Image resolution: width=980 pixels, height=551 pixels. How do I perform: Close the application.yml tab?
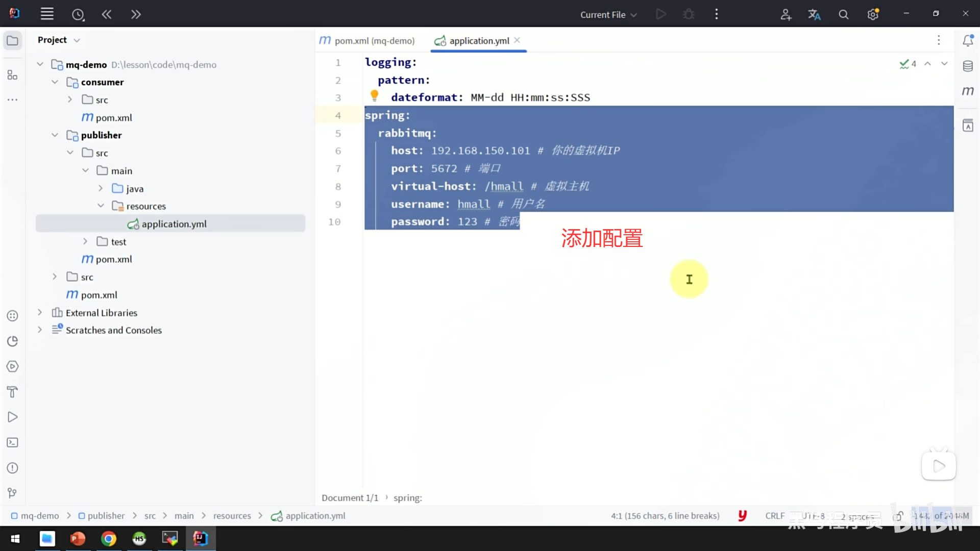[x=517, y=40]
